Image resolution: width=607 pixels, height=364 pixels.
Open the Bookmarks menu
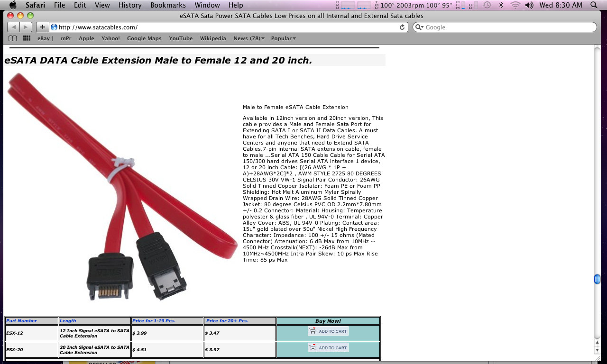[168, 5]
